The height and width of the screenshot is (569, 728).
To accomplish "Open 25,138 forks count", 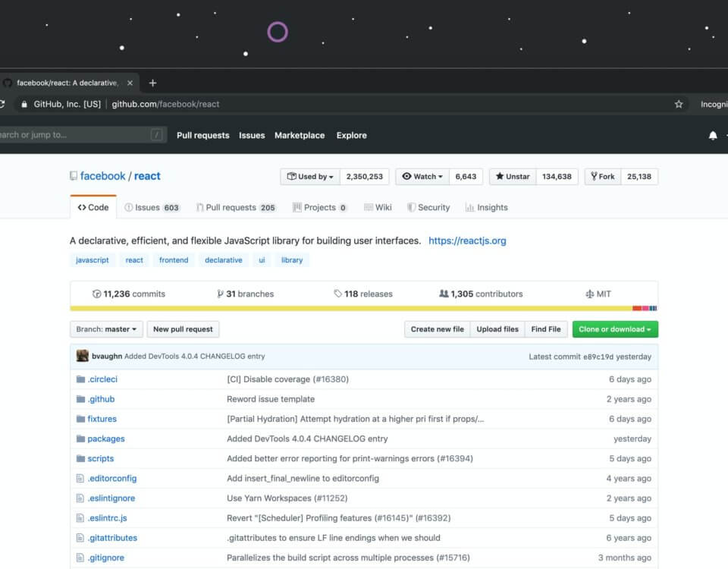I will (x=639, y=177).
